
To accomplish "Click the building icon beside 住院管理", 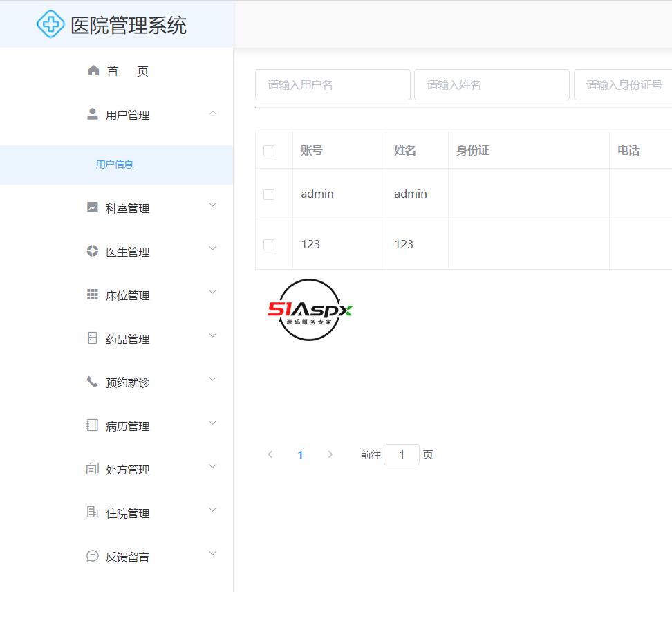I will click(x=93, y=512).
